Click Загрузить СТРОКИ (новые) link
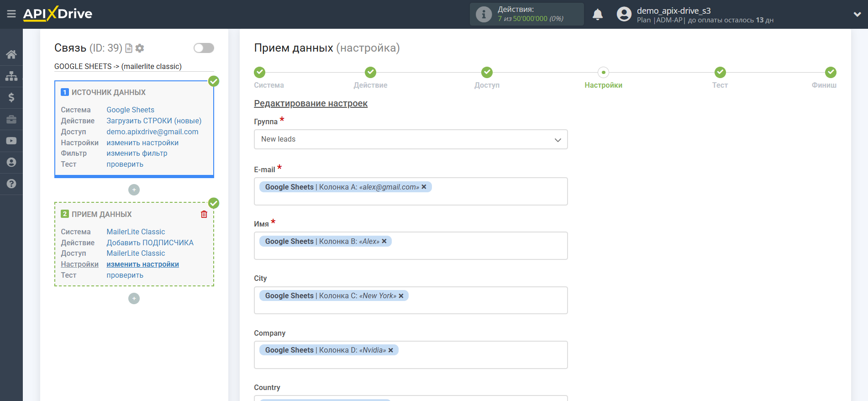 click(x=154, y=121)
